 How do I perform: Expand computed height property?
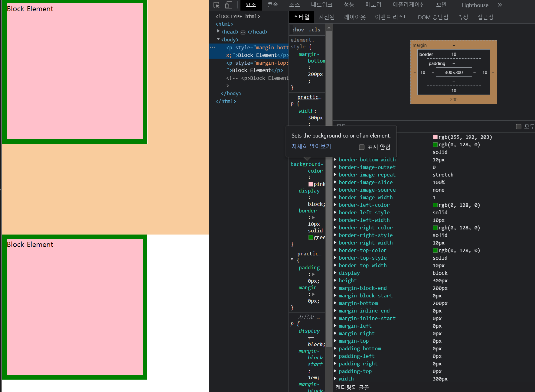pos(335,280)
